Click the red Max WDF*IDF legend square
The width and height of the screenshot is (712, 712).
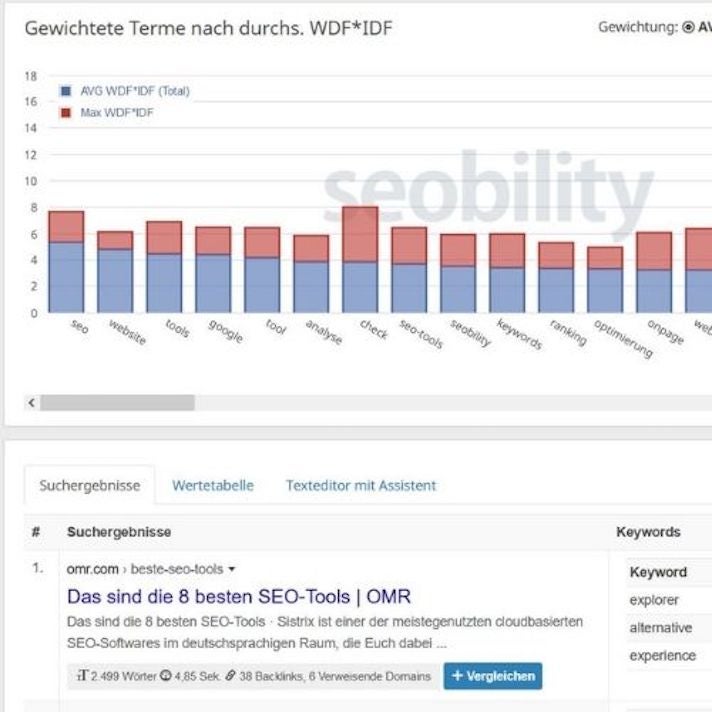point(66,113)
